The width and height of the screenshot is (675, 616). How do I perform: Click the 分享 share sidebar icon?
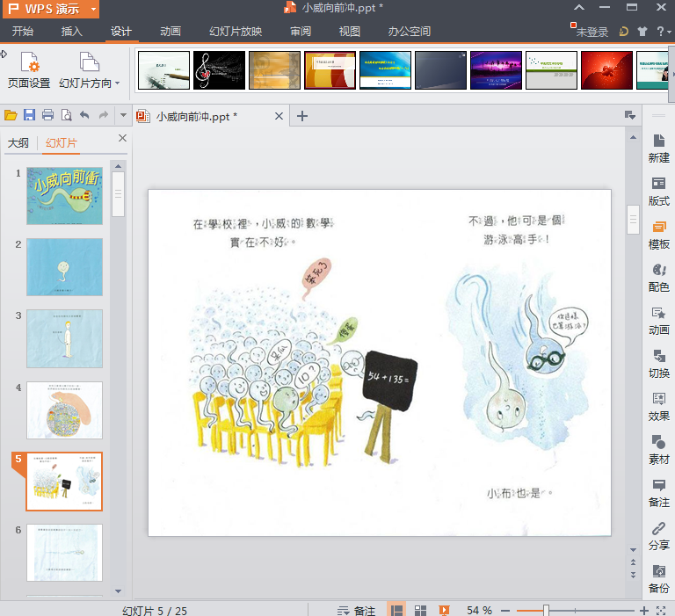[658, 536]
